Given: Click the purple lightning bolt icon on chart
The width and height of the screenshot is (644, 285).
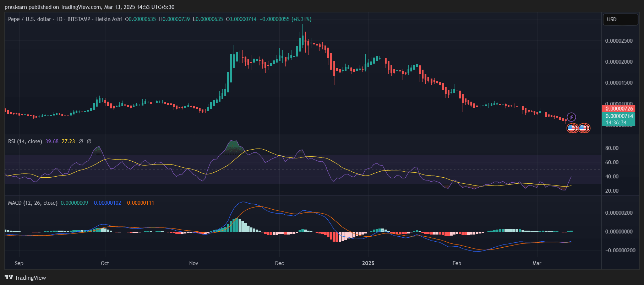Looking at the screenshot, I should (571, 117).
